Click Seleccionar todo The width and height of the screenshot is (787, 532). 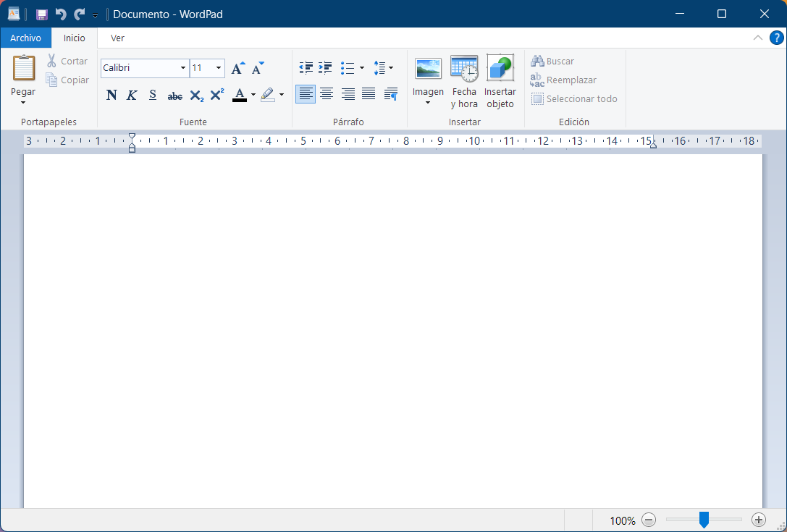point(574,99)
